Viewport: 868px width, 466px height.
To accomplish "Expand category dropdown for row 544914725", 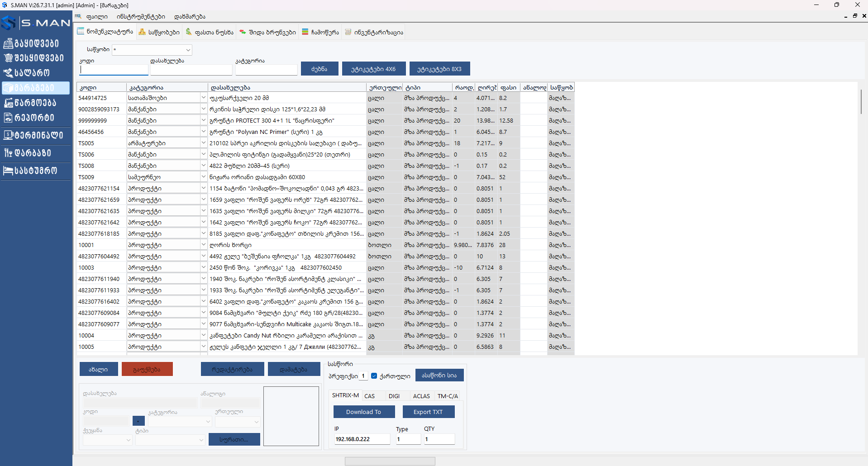I will [x=203, y=98].
